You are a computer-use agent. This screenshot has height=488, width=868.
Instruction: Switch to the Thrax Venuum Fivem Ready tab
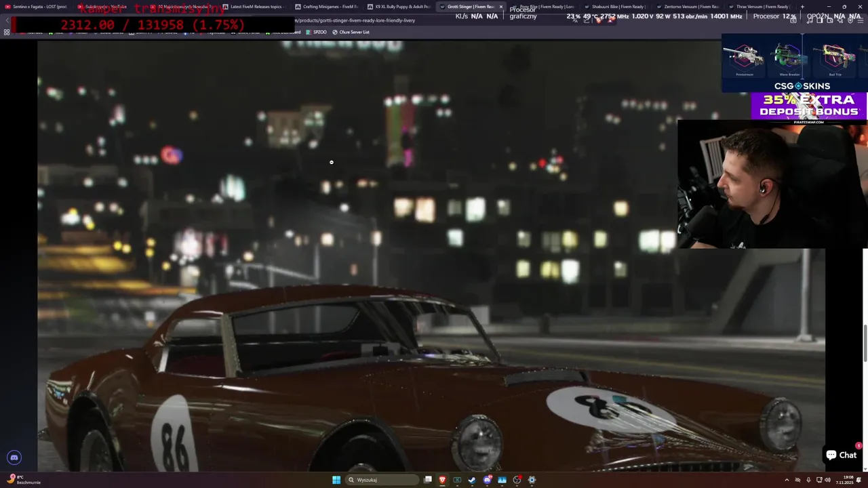(762, 7)
